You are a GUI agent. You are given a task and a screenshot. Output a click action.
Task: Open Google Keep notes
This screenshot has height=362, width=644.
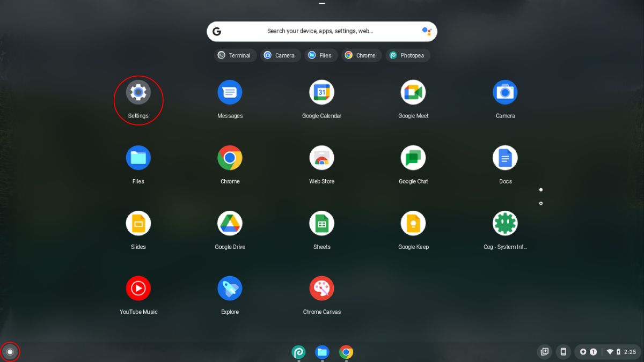pos(413,223)
